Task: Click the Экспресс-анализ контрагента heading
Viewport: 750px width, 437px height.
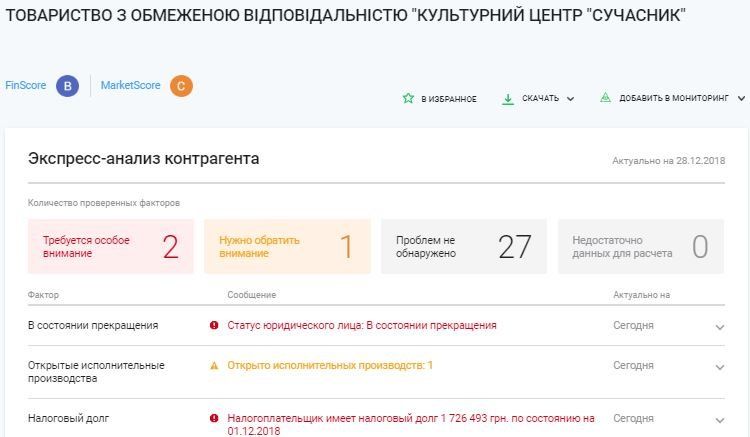Action: tap(143, 159)
